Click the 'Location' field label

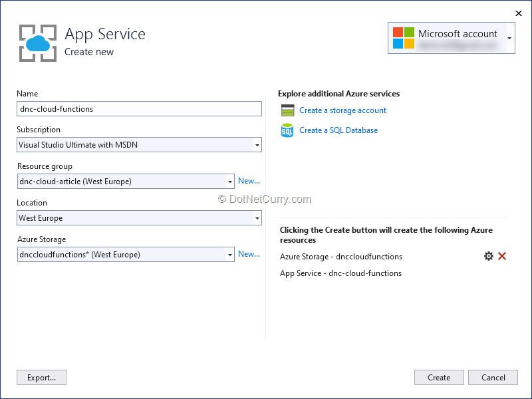32,203
